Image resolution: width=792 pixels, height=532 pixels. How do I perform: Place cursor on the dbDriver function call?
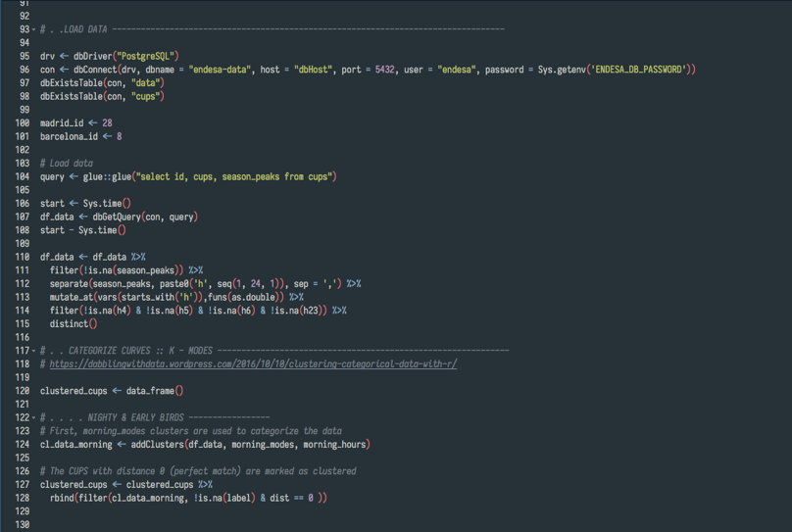95,57
